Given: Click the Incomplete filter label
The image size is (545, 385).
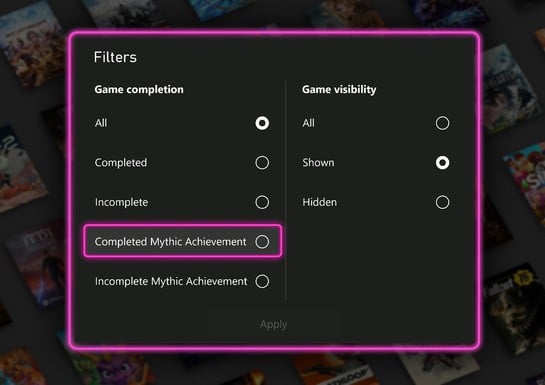Looking at the screenshot, I should pyautogui.click(x=121, y=202).
